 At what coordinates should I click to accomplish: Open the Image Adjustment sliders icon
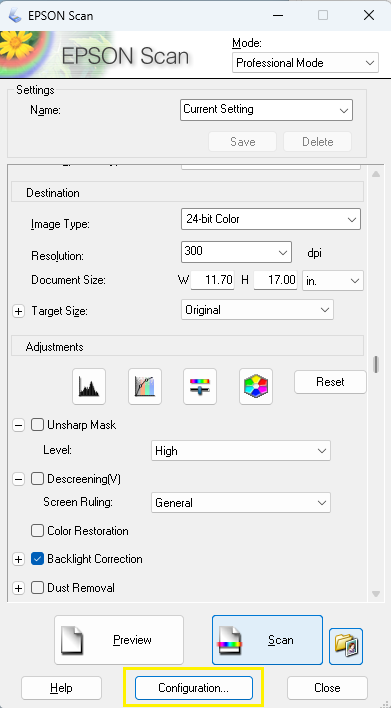click(200, 386)
